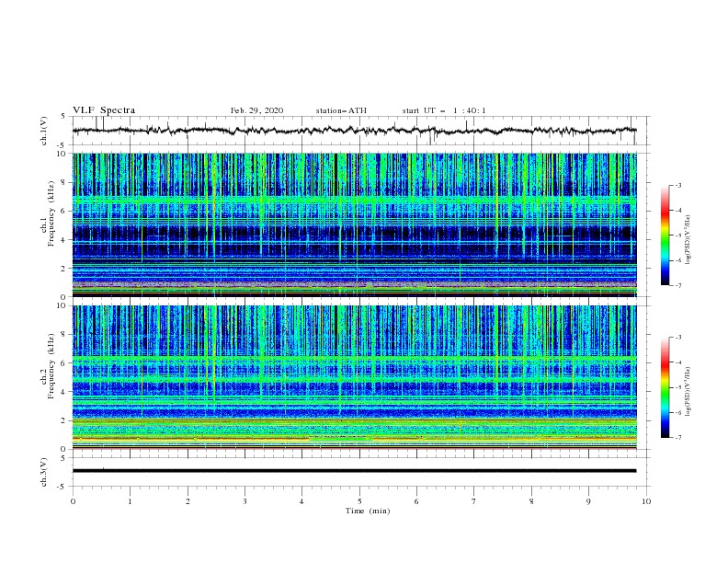
Task: Click the "6" tick on time axis
Action: click(416, 501)
